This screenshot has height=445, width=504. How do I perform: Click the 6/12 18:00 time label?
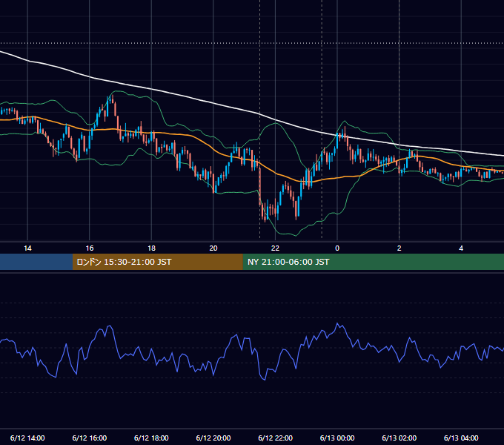[151, 438]
